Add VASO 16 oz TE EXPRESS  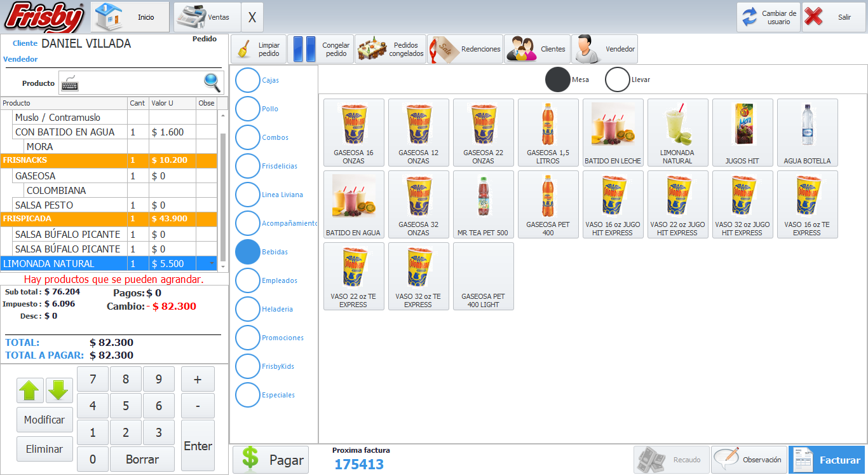807,204
